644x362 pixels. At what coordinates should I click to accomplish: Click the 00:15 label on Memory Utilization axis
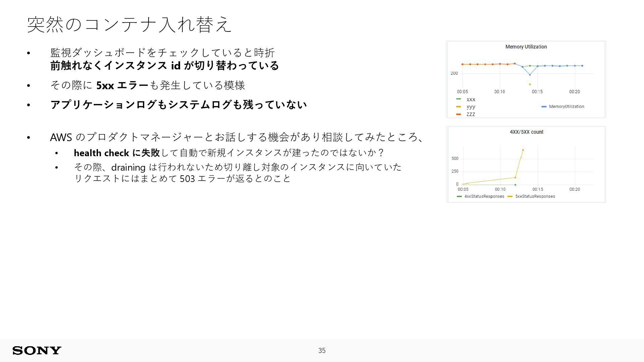537,92
